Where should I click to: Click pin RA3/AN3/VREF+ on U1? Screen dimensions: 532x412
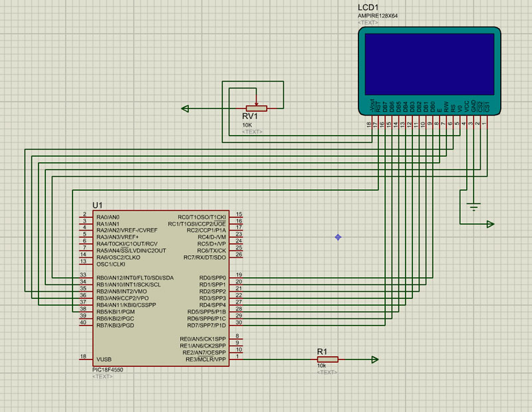tap(118, 237)
